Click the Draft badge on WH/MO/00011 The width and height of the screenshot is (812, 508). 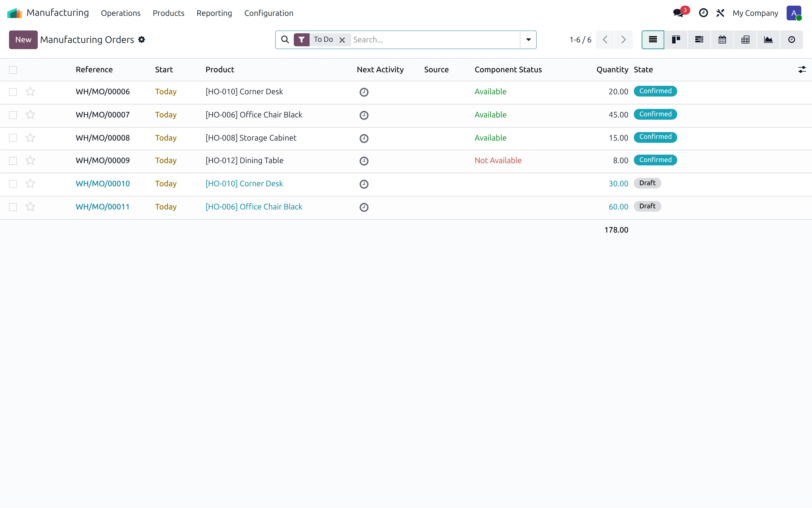[x=647, y=206]
